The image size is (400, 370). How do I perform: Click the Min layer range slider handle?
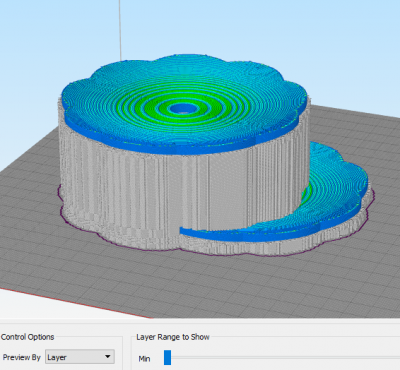(x=167, y=357)
